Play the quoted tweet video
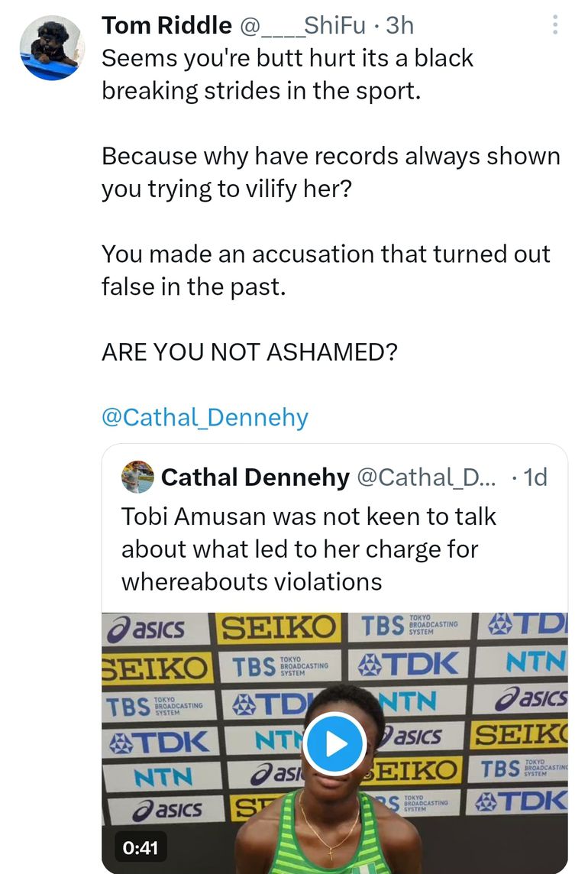The image size is (588, 874). point(336,743)
